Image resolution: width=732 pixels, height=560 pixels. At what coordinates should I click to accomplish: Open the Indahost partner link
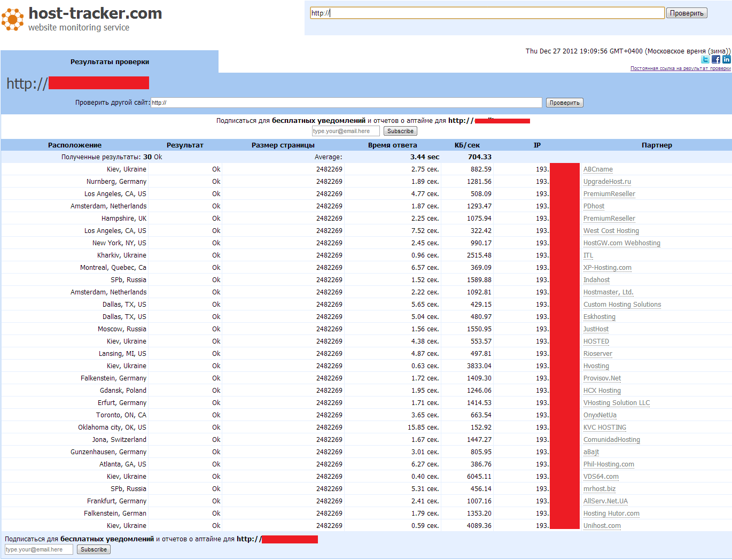coord(596,280)
